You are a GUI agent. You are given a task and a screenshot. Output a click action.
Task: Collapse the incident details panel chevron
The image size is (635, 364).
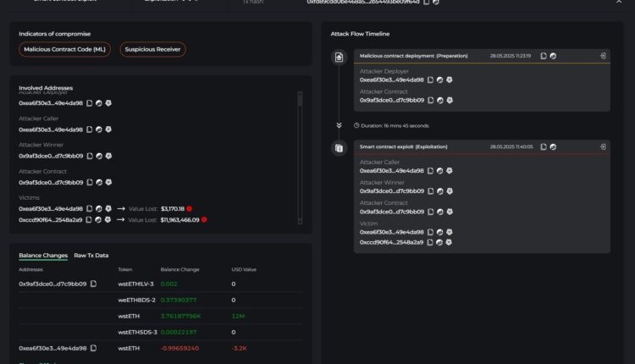617,3
